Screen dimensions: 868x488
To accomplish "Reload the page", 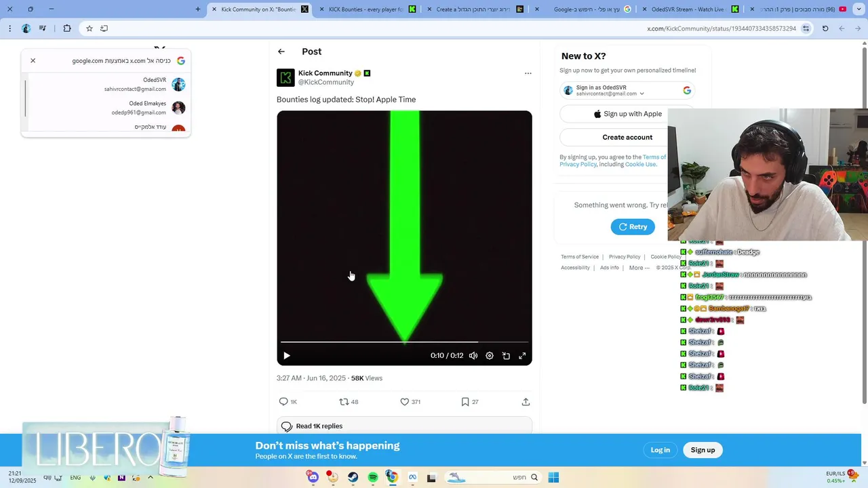I will click(825, 28).
